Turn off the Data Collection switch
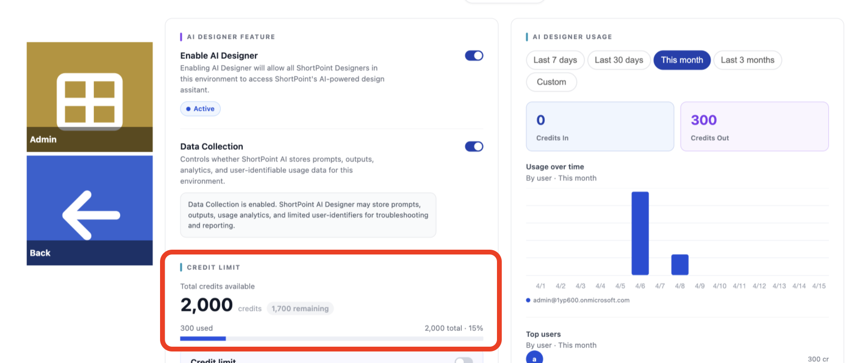Image resolution: width=868 pixels, height=363 pixels. 474,146
